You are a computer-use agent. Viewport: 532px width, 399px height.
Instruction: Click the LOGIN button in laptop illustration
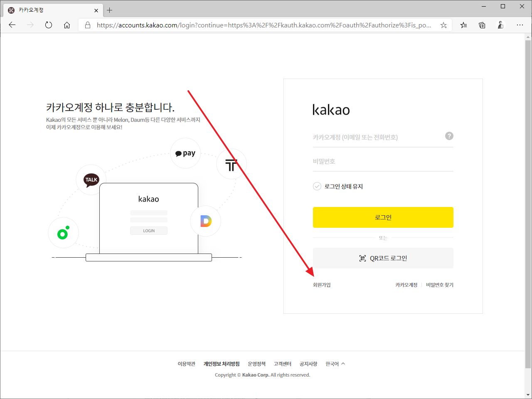[x=149, y=231]
